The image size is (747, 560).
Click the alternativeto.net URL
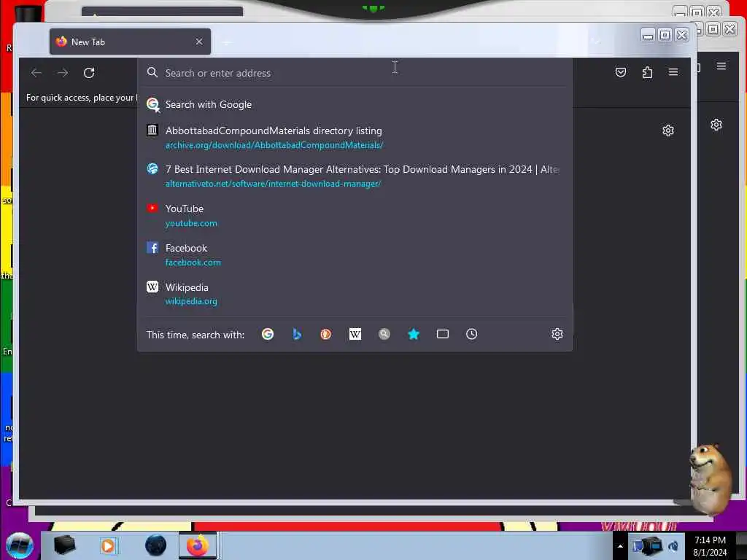[273, 184]
